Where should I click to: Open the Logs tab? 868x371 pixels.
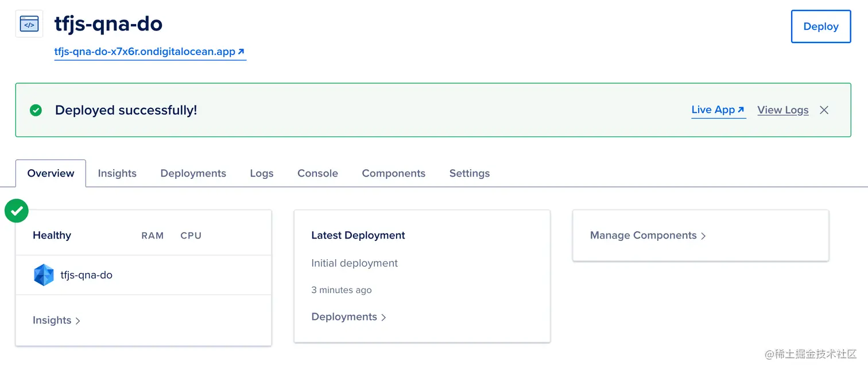262,173
